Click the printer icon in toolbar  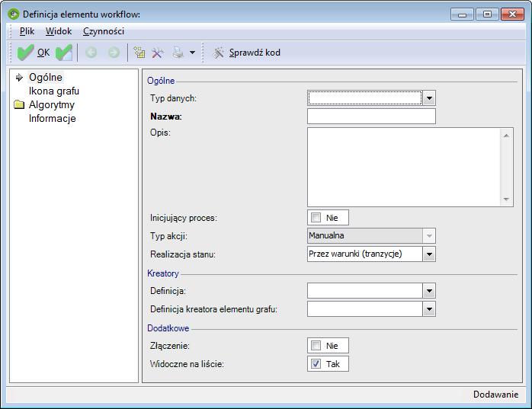click(x=178, y=53)
